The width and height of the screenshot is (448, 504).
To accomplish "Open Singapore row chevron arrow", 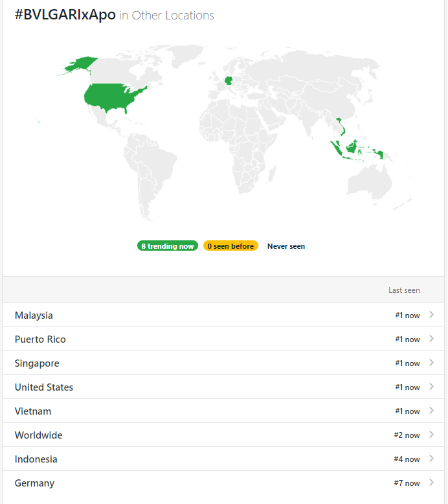I will [431, 363].
